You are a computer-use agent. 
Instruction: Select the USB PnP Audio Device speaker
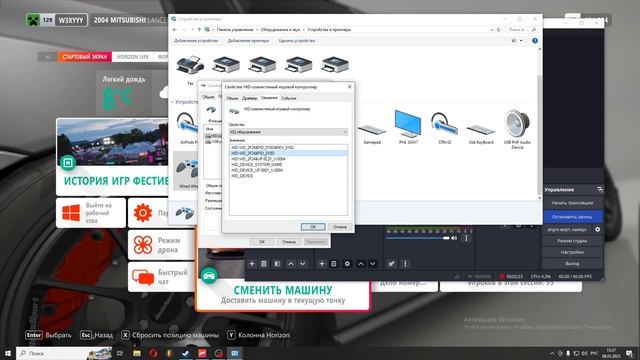[517, 123]
